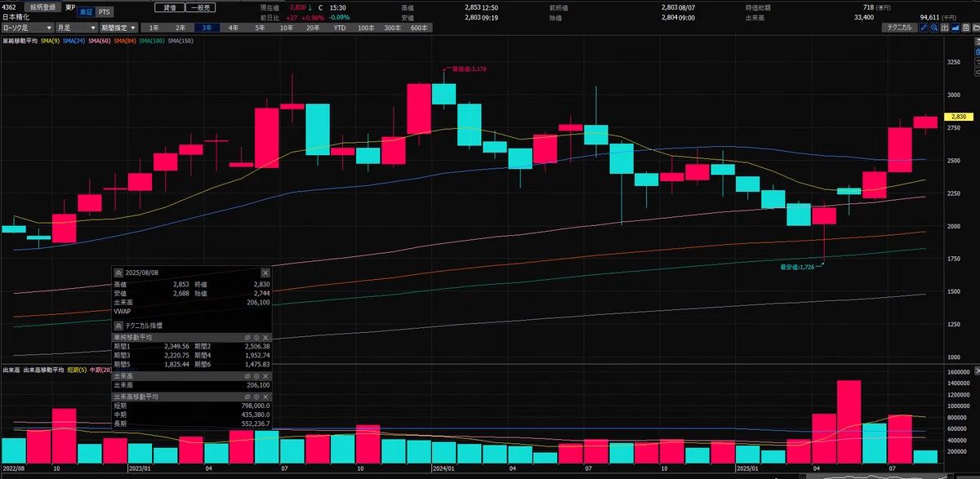This screenshot has width=980, height=479.
Task: Click the SMA(9) legend label
Action: pos(49,41)
